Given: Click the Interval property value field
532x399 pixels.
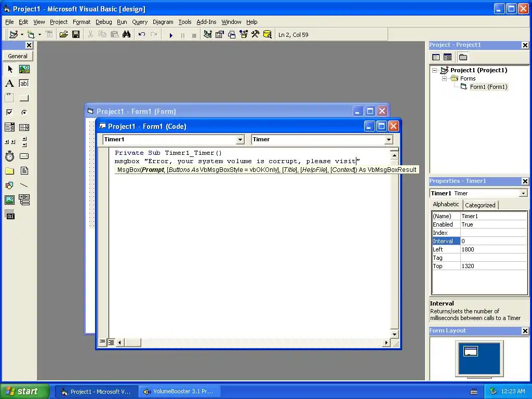Looking at the screenshot, I should [494, 241].
